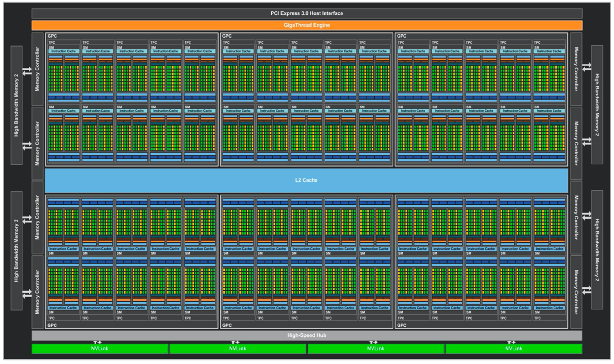This screenshot has height=364, width=614.
Task: Click the double arrows above the rightmost NVLink block
Action: (511, 342)
